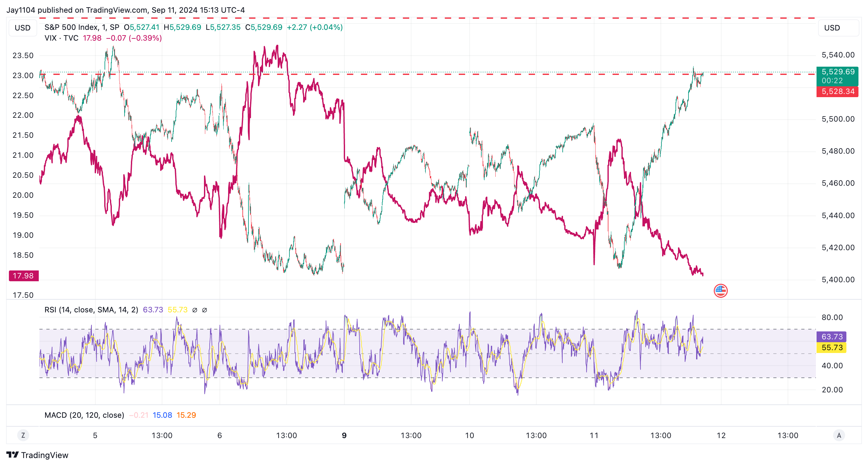Click the yellow 55.73 RSI SMA tag
This screenshot has height=466, width=868.
(x=831, y=347)
